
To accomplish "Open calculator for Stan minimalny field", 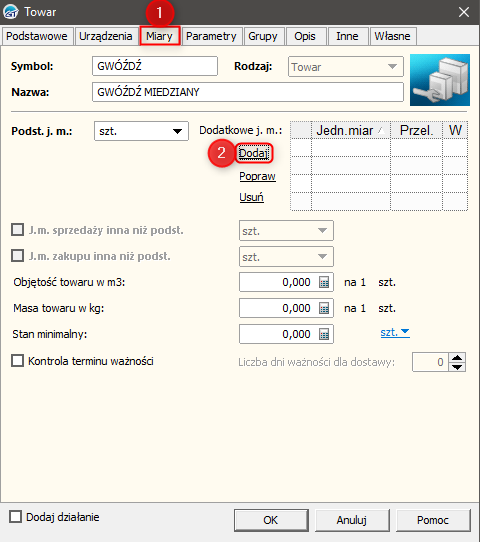I will point(324,334).
